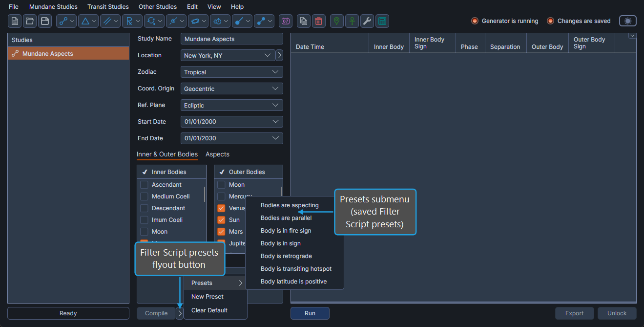This screenshot has height=327, width=644.
Task: Open the Coord. Origin dropdown
Action: (232, 88)
